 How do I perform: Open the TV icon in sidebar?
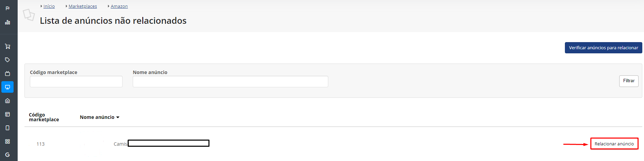[x=7, y=73]
